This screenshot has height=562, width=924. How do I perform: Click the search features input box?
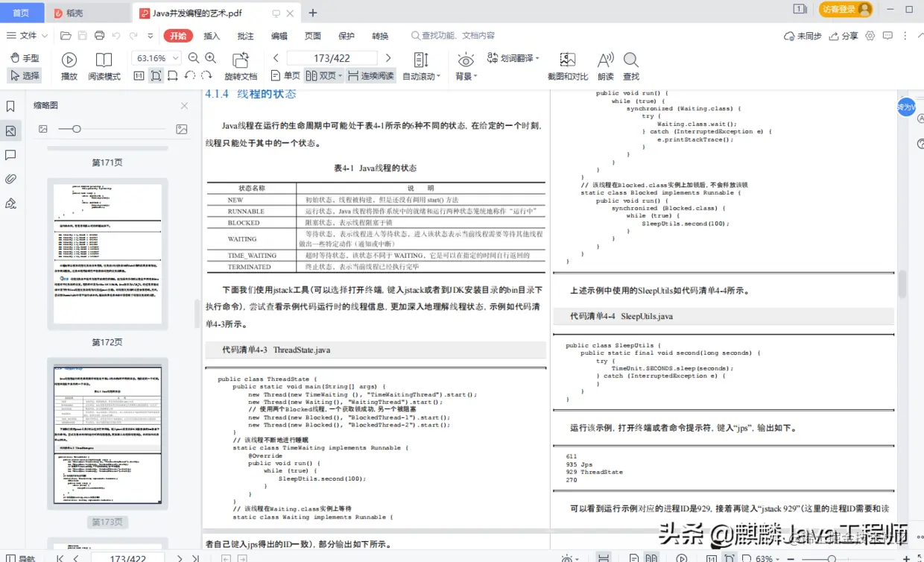(x=455, y=36)
